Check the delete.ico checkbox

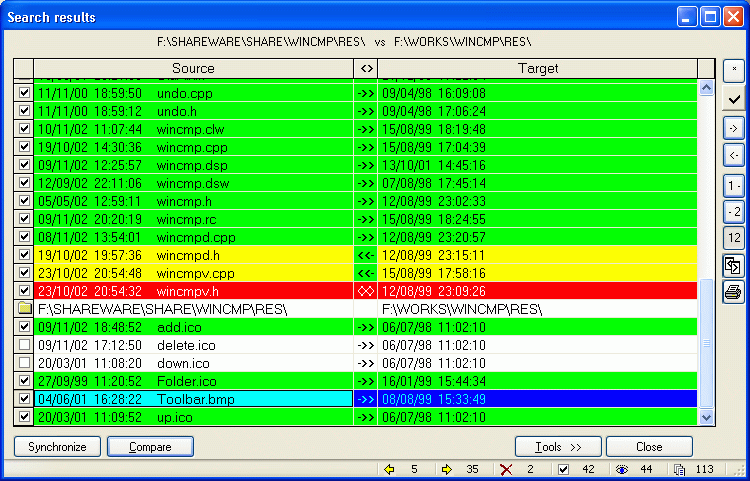point(24,345)
